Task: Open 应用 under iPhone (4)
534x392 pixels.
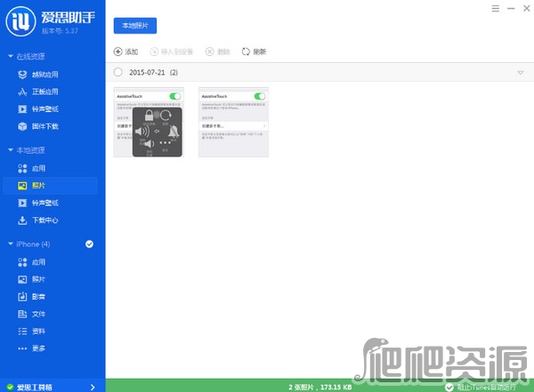Action: [x=32, y=262]
